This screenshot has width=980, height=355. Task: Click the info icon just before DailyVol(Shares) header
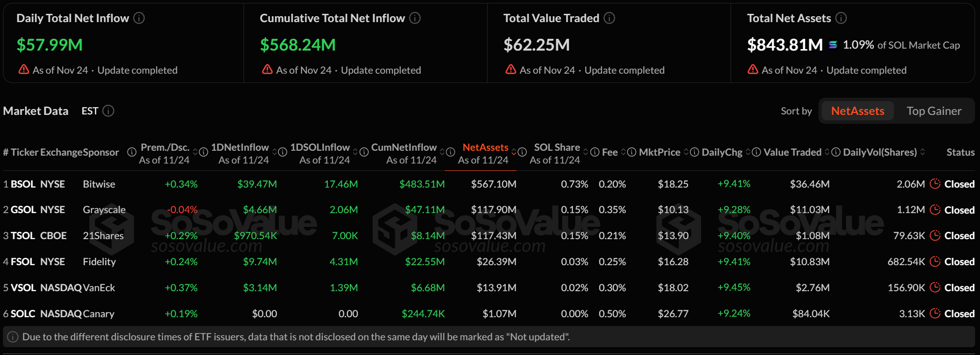pos(836,152)
